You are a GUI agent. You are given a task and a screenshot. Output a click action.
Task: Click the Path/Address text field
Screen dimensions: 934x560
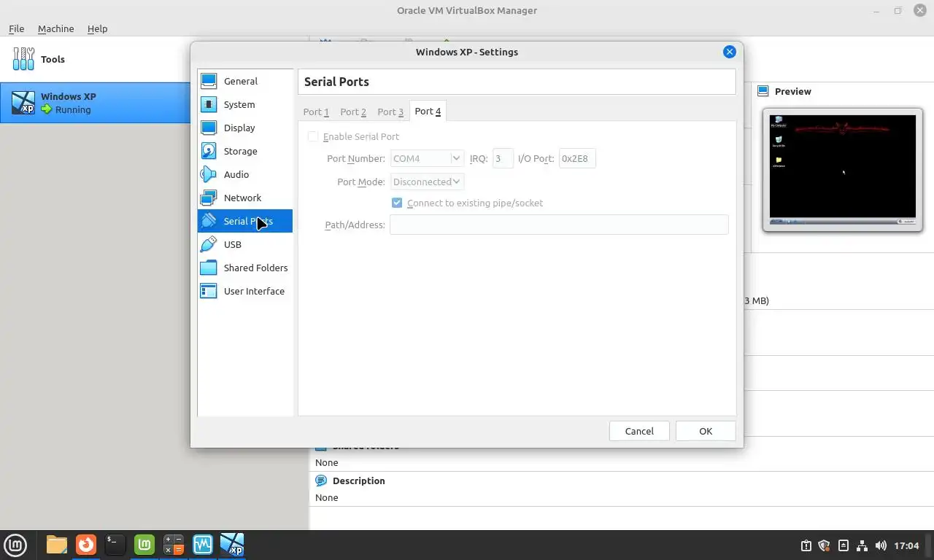[x=559, y=225]
